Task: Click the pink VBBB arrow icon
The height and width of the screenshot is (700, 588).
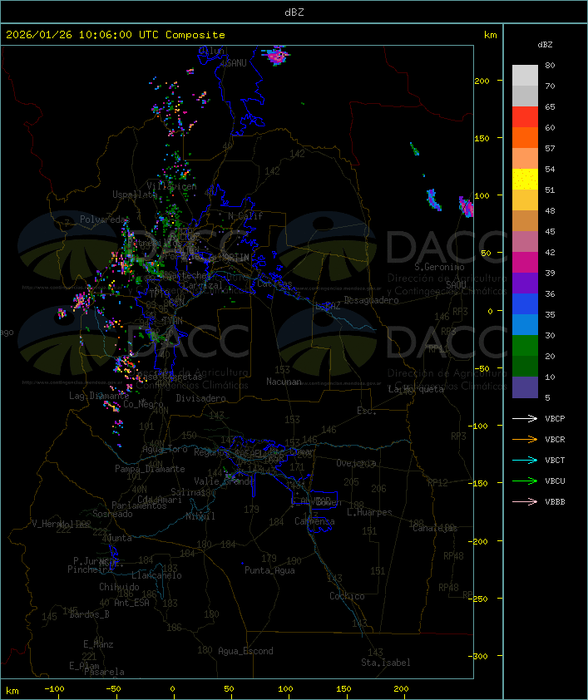Action: pyautogui.click(x=525, y=502)
